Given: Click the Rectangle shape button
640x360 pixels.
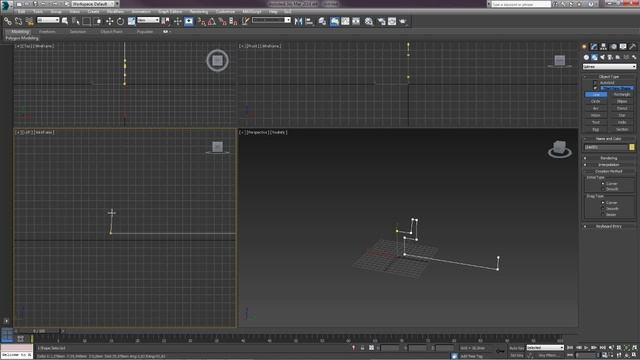Looking at the screenshot, I should click(622, 94).
